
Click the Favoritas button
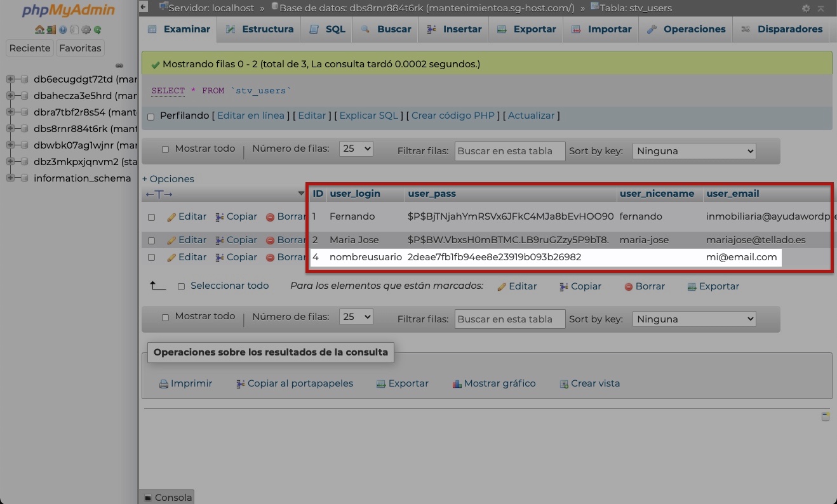[80, 48]
